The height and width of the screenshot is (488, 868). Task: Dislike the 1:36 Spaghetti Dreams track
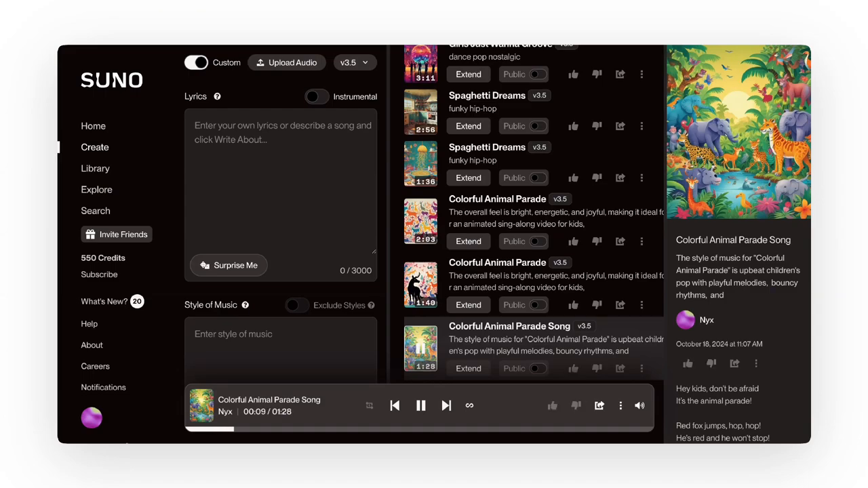tap(597, 178)
